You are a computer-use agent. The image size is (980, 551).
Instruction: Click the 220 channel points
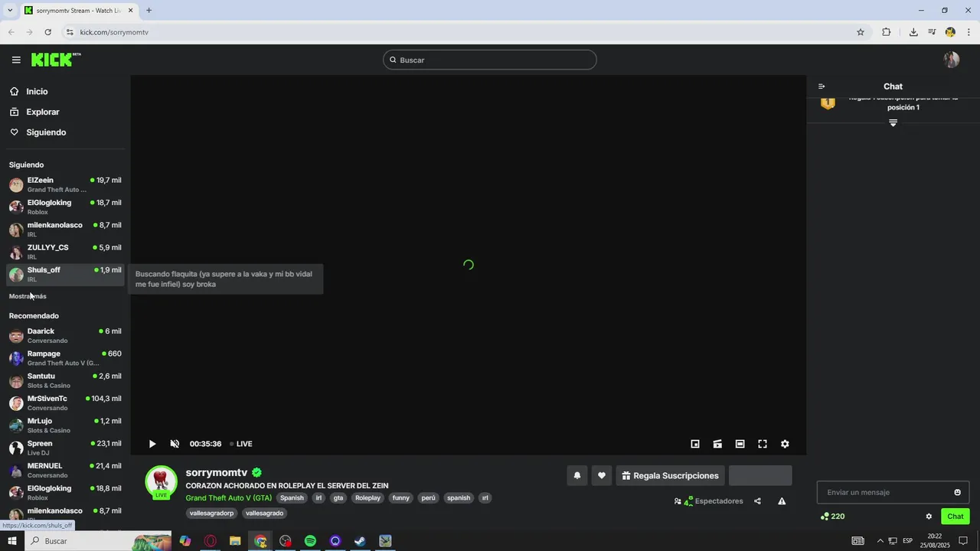pos(832,517)
